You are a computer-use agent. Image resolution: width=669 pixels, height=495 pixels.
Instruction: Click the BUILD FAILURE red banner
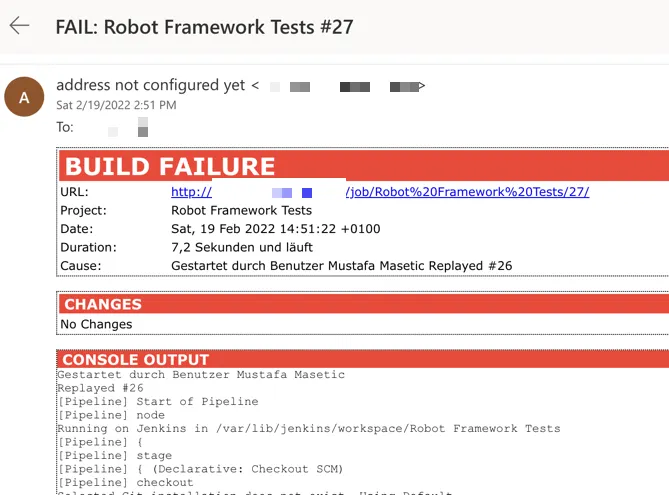click(x=364, y=166)
